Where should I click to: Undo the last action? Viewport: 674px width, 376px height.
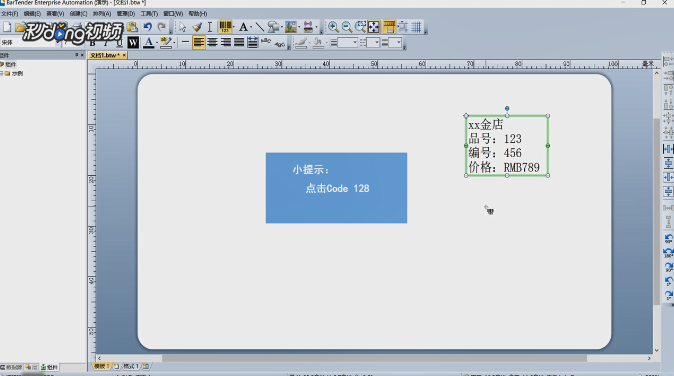[148, 27]
